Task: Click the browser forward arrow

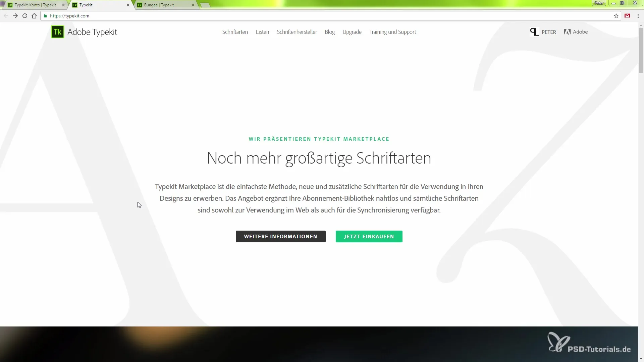Action: [x=15, y=16]
